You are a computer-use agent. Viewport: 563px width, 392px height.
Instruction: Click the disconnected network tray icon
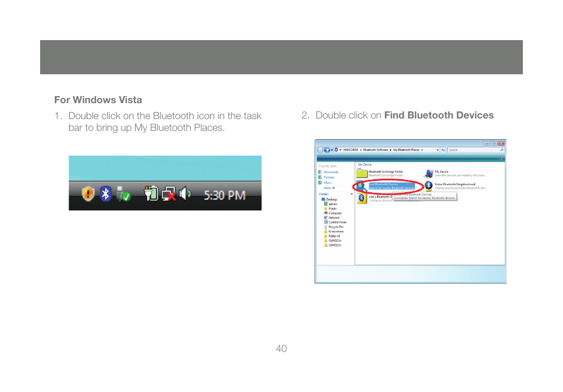click(x=169, y=194)
